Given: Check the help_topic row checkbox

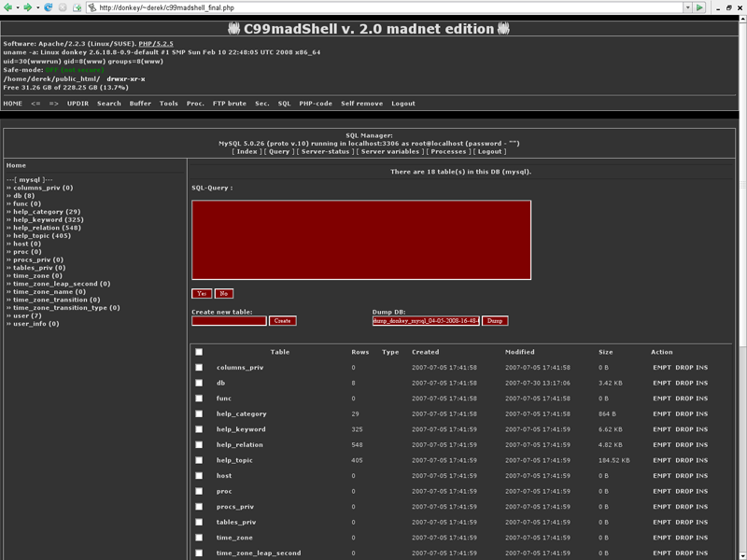Looking at the screenshot, I should point(199,460).
